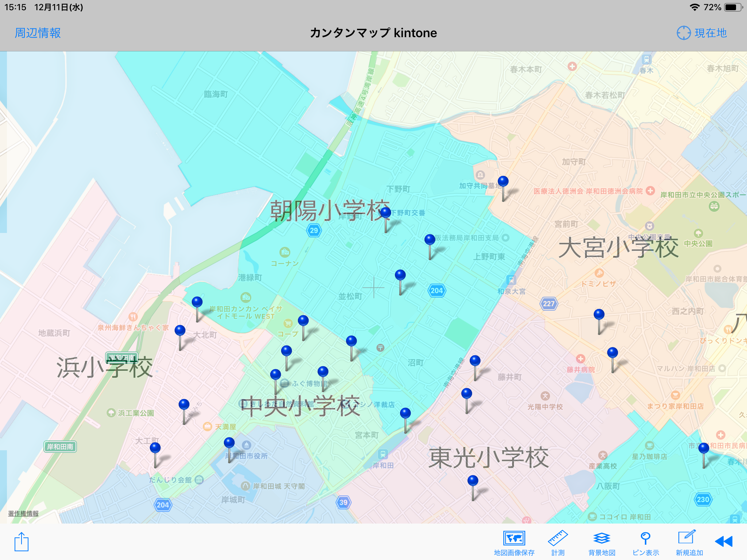The height and width of the screenshot is (560, 747).
Task: Open the 計測 measurement ruler tool
Action: 558,543
